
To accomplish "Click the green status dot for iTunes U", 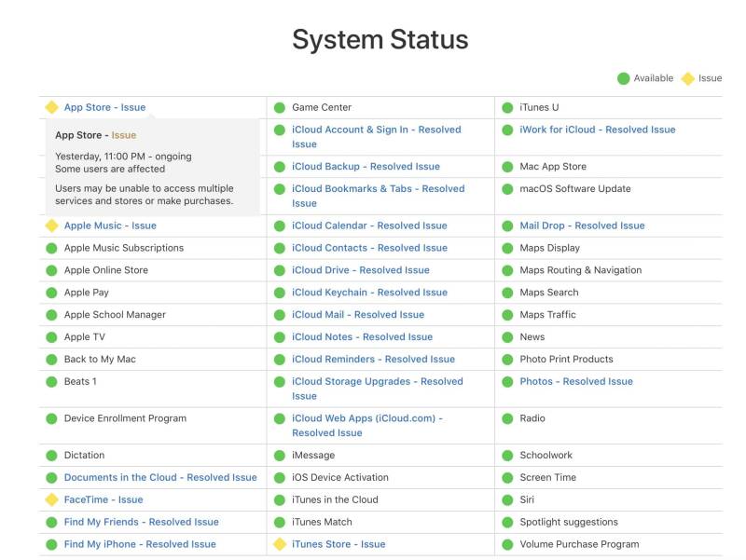I will point(507,108).
